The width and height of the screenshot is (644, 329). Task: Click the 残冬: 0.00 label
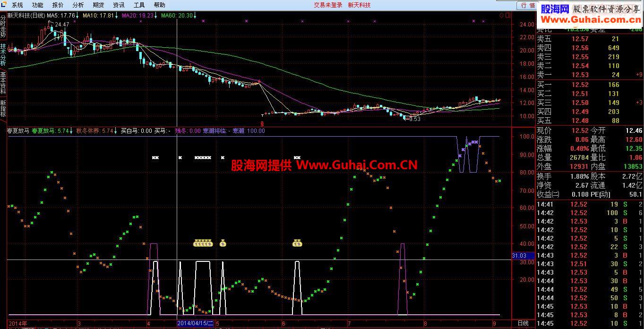tap(188, 131)
